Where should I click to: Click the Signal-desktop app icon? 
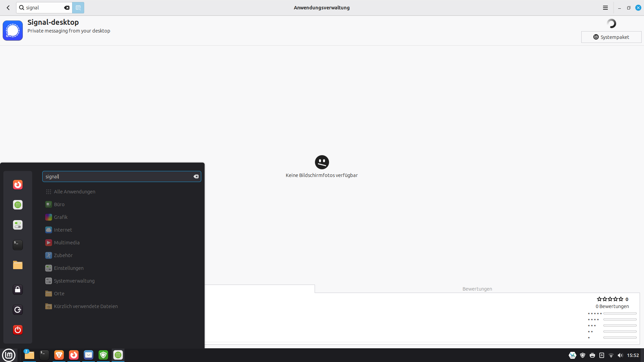13,31
